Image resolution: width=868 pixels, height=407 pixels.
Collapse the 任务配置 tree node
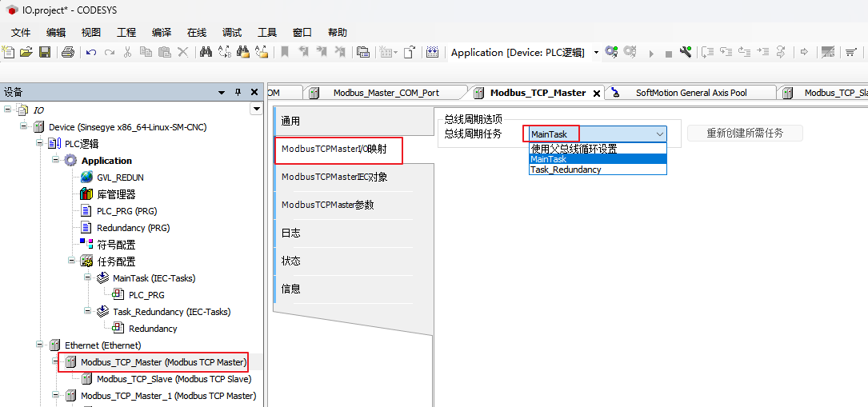(73, 261)
